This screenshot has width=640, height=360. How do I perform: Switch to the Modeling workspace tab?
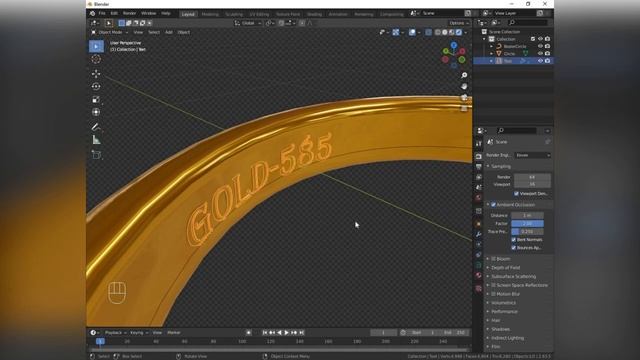tap(210, 14)
